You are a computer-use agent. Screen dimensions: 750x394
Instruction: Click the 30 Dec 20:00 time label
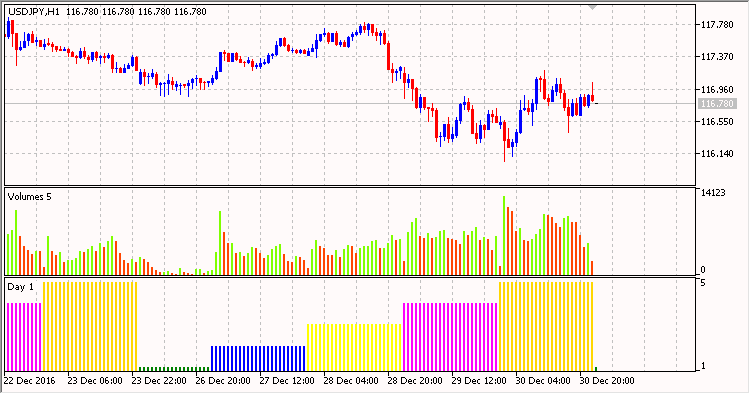pyautogui.click(x=607, y=381)
